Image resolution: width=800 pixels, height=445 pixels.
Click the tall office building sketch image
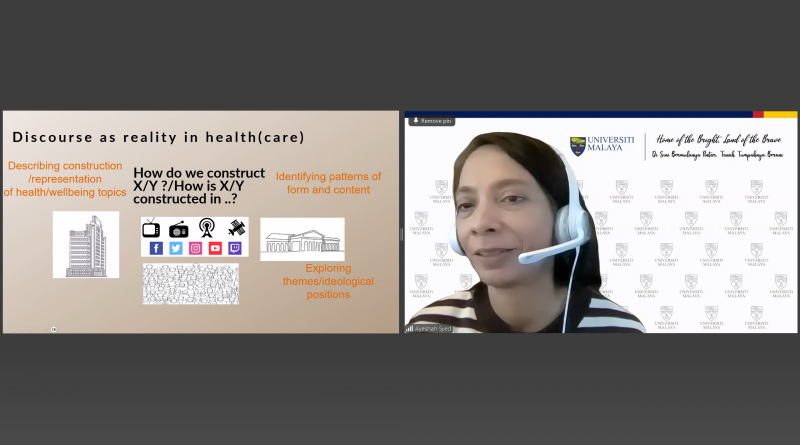pyautogui.click(x=86, y=244)
